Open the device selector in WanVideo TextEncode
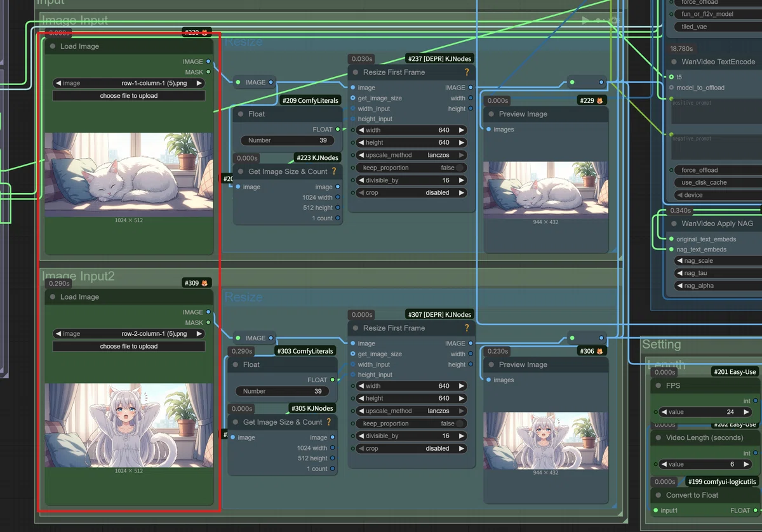762x532 pixels. pos(718,195)
